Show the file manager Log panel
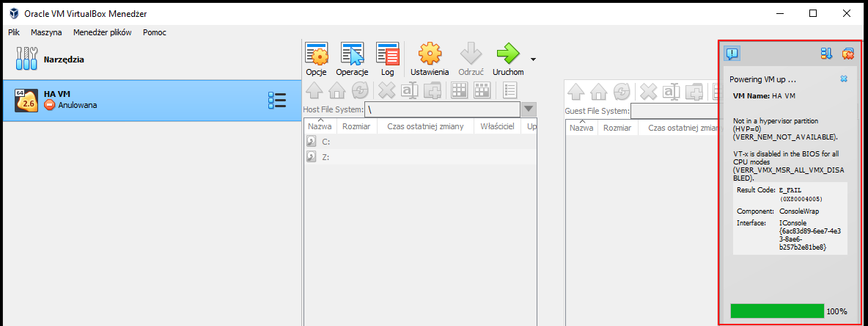Screen dimensions: 868x326 point(388,59)
